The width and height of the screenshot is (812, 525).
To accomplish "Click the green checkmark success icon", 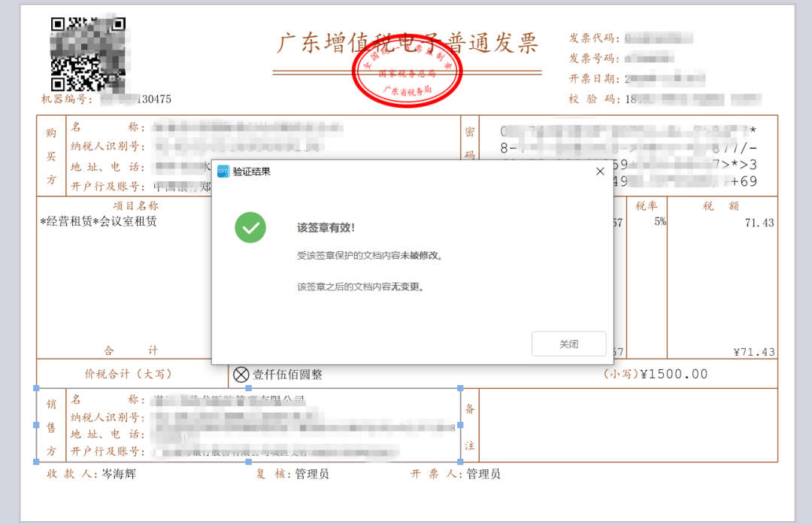I will pyautogui.click(x=250, y=227).
